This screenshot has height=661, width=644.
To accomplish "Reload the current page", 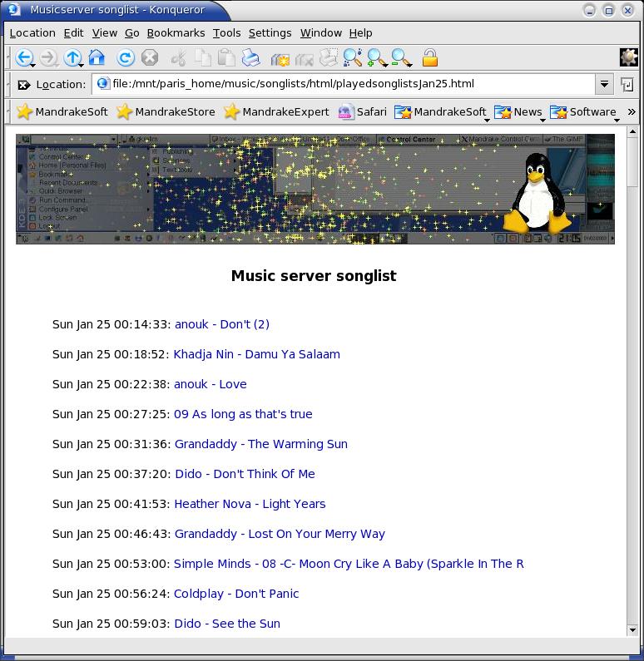I will coord(126,57).
